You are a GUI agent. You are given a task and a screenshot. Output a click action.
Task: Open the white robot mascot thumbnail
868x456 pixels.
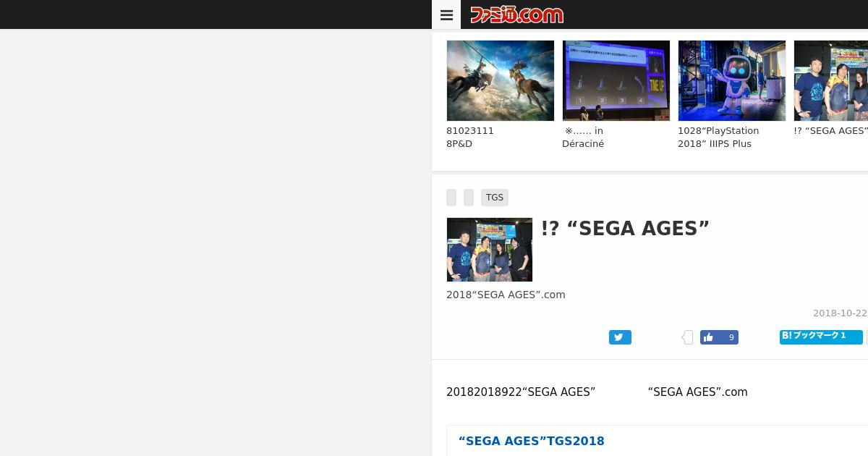point(732,80)
